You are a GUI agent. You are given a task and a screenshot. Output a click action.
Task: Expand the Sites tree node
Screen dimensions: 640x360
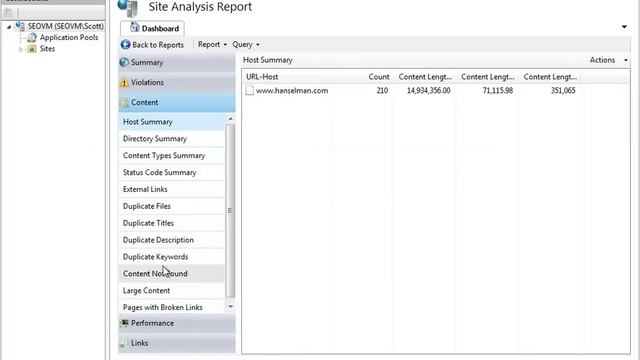21,49
